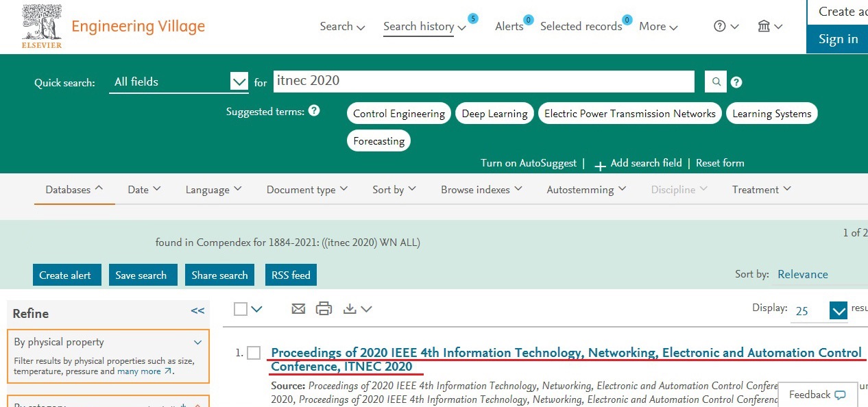Open the ITNEC 2020 proceedings title link
Viewport: 868px width, 407px height.
pos(566,360)
